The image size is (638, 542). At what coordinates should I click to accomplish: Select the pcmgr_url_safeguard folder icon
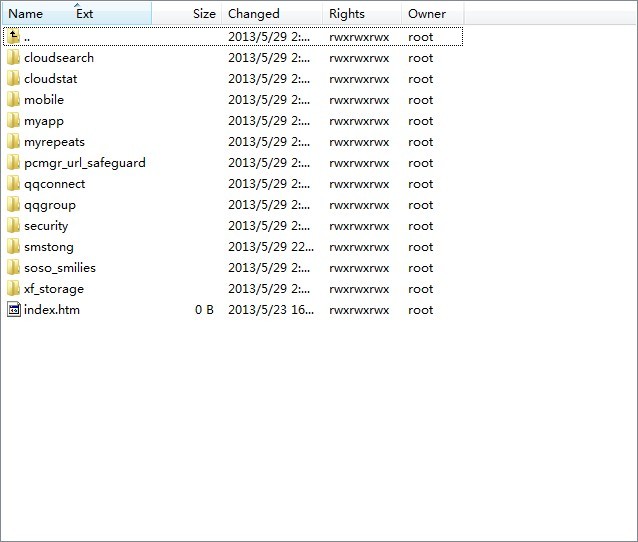click(13, 163)
